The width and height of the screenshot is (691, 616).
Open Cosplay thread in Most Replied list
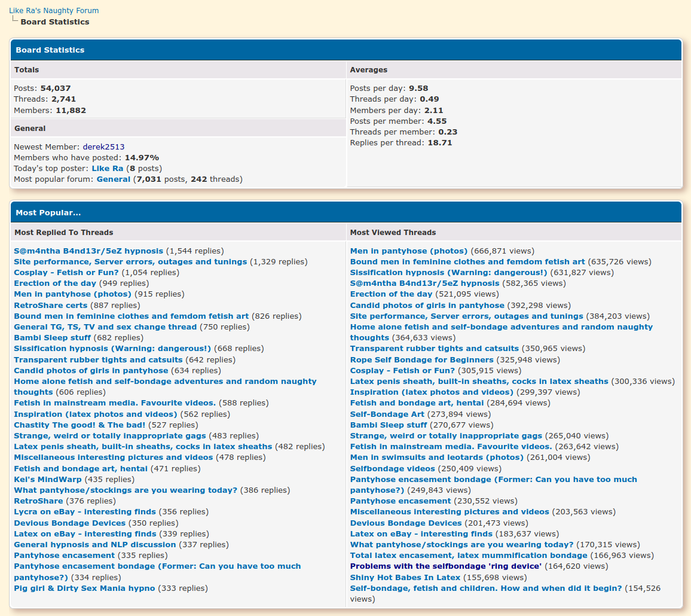coord(66,273)
